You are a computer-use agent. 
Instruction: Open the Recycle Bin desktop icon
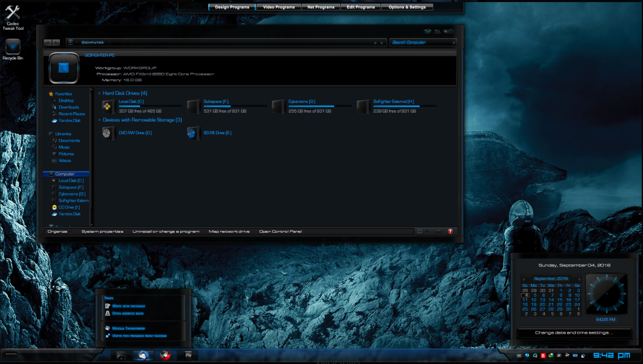tap(13, 47)
